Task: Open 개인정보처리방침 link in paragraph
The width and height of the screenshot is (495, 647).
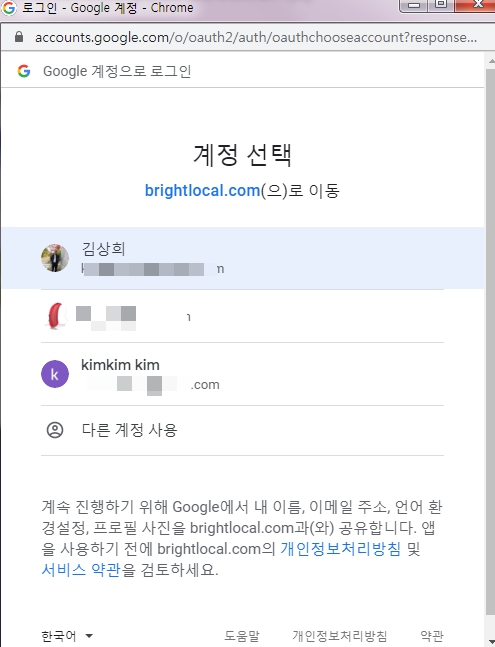Action: point(341,549)
